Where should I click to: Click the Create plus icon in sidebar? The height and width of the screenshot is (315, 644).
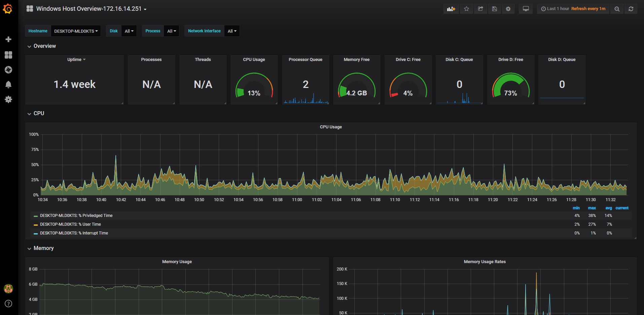tap(8, 39)
